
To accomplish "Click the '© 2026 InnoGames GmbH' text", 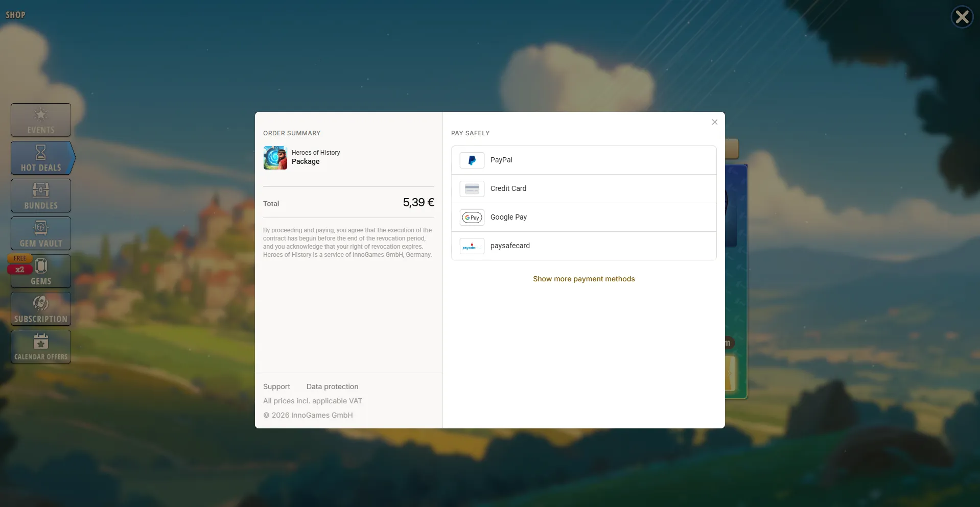I will (x=308, y=415).
